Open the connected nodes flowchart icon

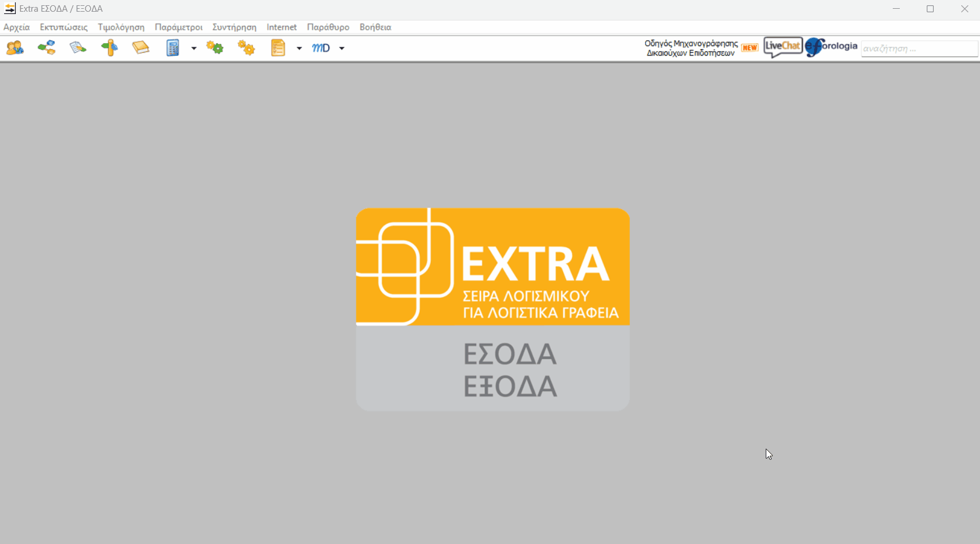(x=47, y=48)
